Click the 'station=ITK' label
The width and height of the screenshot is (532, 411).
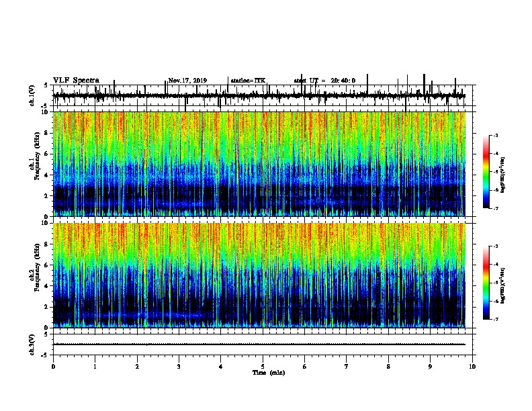coord(248,81)
